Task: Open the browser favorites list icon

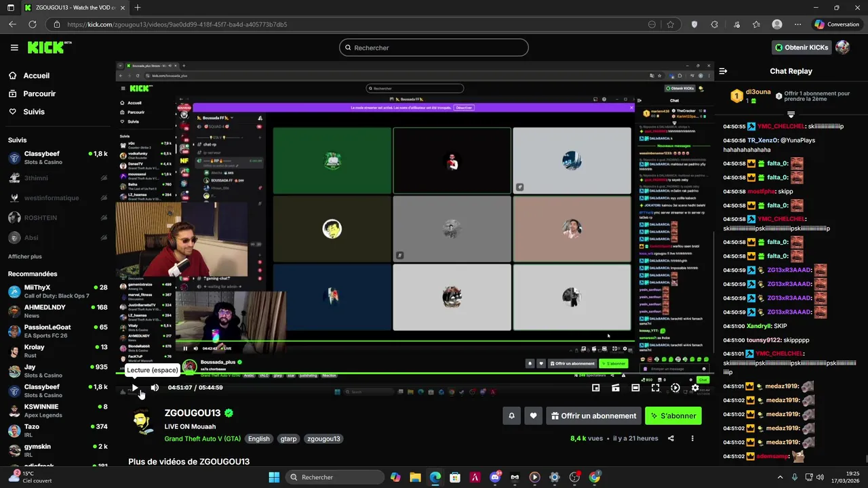Action: 756,24
